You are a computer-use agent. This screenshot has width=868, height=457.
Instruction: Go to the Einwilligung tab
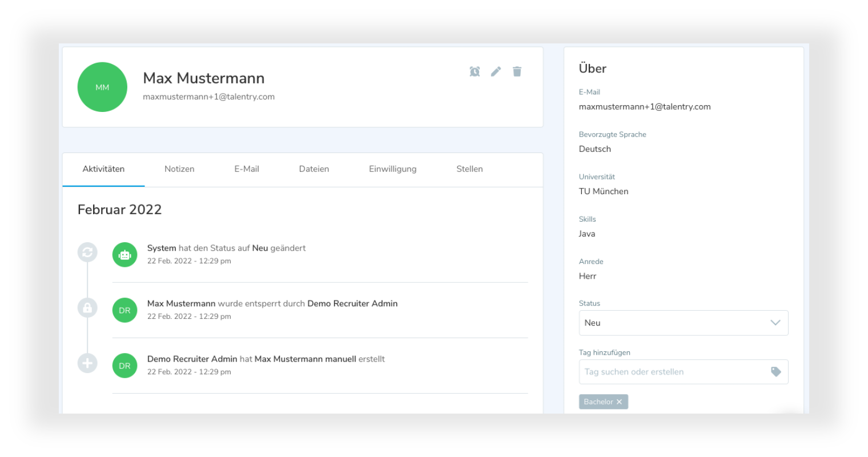coord(392,169)
